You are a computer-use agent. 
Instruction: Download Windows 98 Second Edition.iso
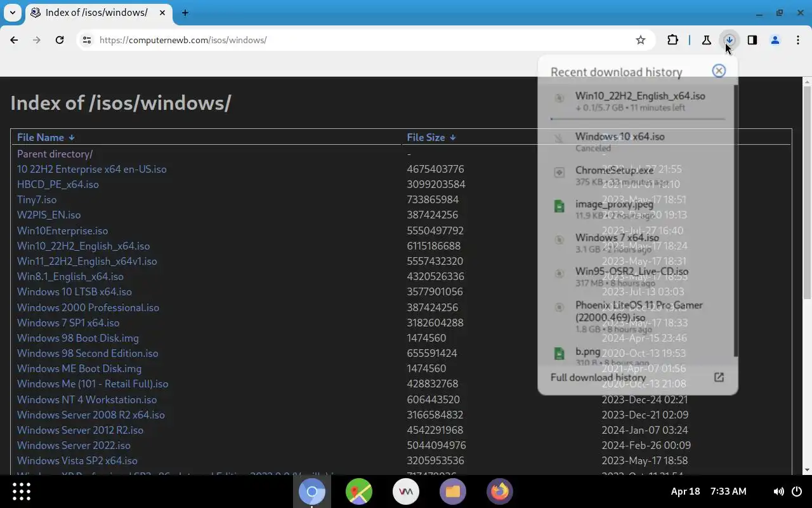pyautogui.click(x=88, y=353)
